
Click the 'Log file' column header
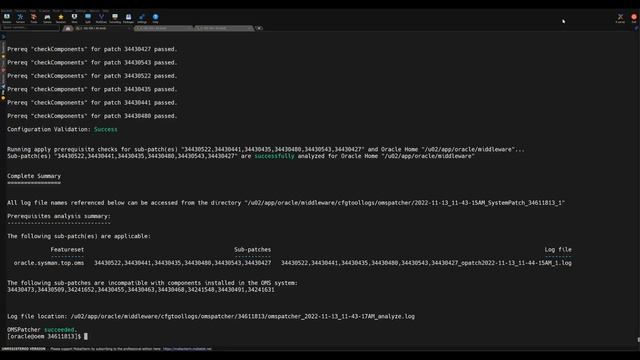tap(558, 249)
